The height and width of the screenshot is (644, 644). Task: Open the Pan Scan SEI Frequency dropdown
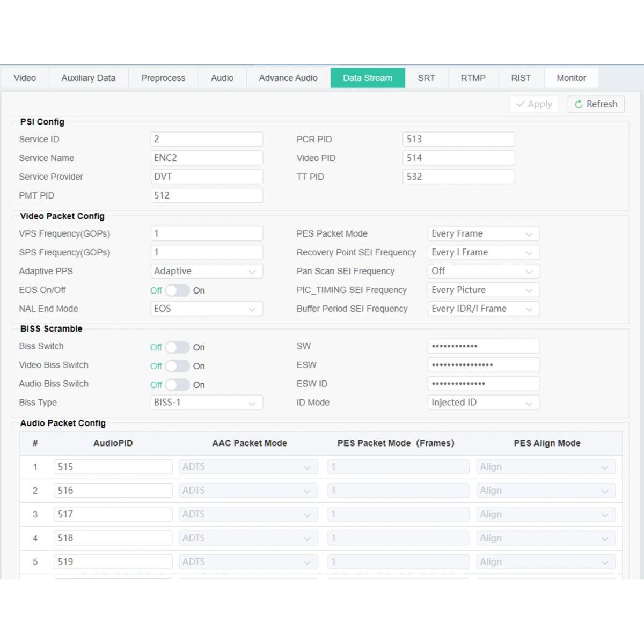484,272
